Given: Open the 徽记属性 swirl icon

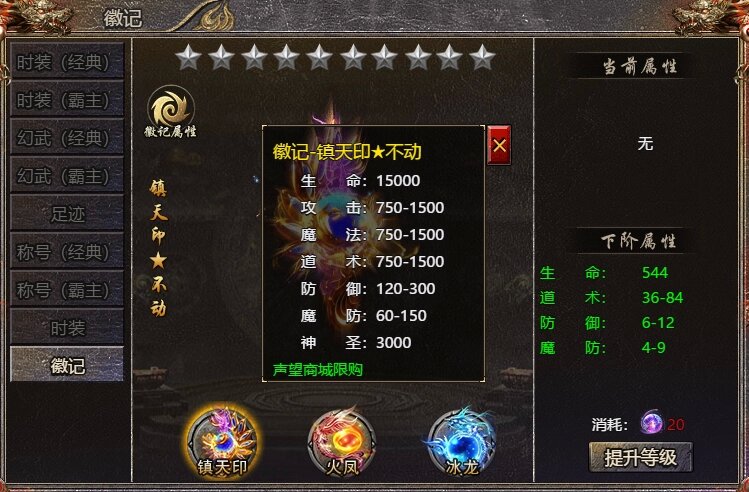Looking at the screenshot, I should point(171,111).
